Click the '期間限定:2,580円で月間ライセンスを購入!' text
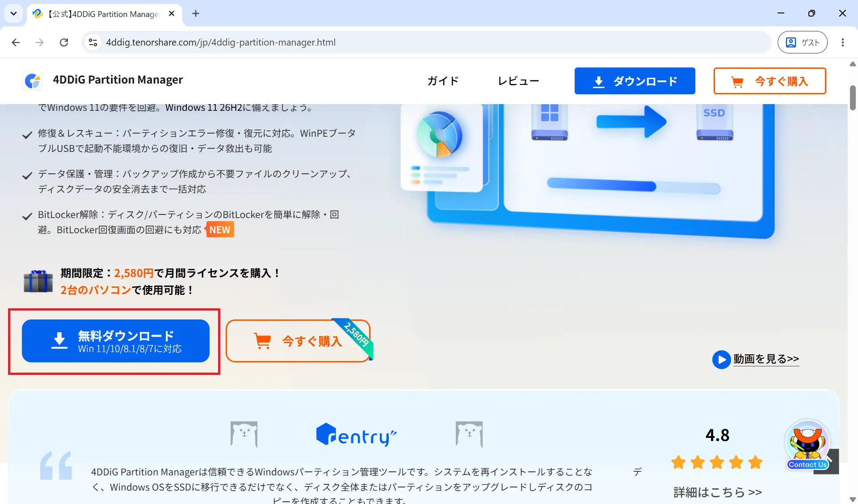This screenshot has width=858, height=504. coord(170,273)
